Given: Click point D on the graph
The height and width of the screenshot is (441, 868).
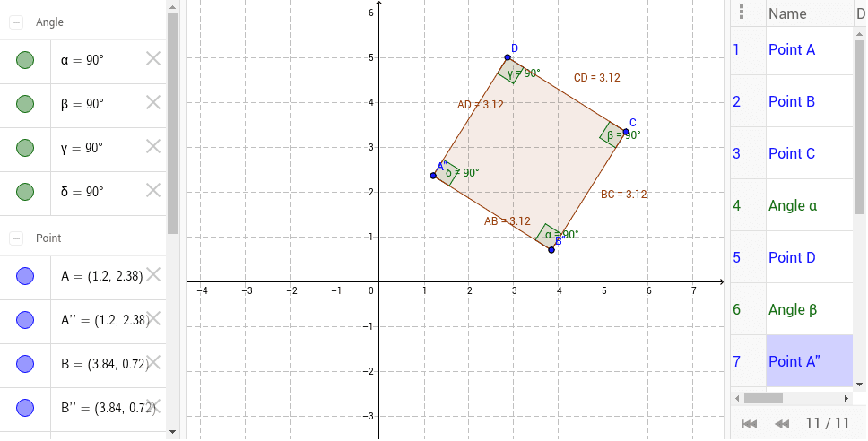Looking at the screenshot, I should [508, 57].
